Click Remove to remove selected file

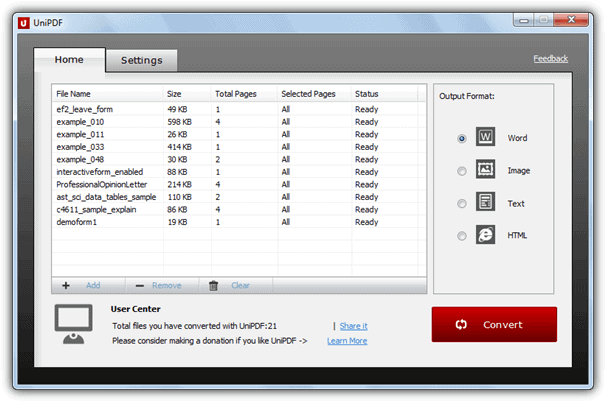click(167, 285)
